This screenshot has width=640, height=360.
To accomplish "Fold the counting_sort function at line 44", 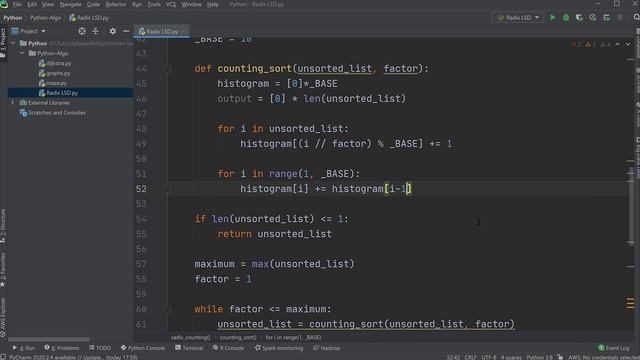I will tap(167, 69).
